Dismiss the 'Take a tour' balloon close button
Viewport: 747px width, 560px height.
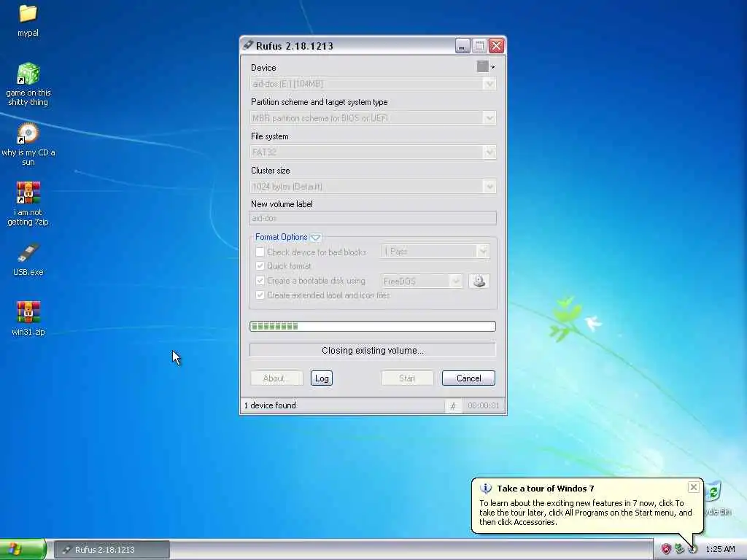(x=694, y=486)
